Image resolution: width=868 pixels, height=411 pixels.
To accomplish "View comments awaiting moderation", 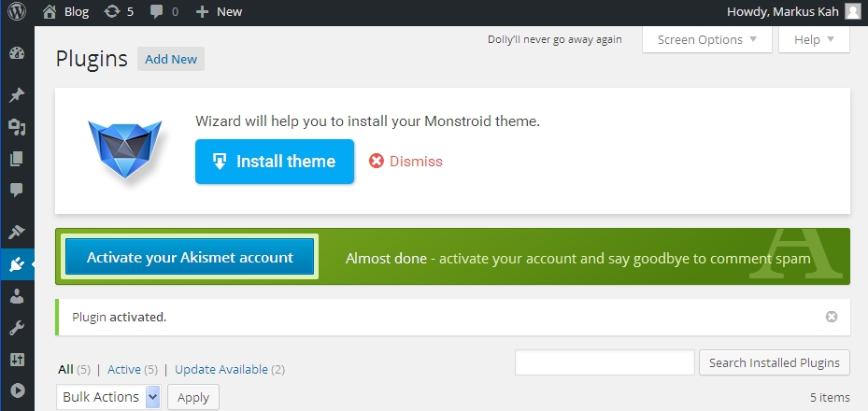I will pyautogui.click(x=164, y=11).
